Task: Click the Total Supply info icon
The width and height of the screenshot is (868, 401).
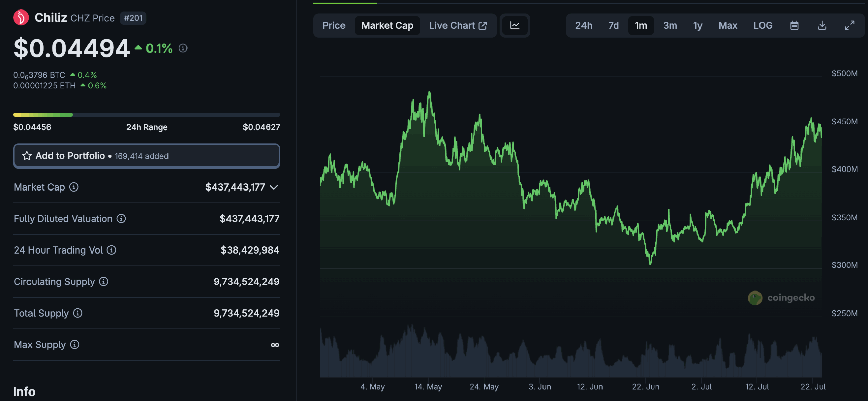Action: pyautogui.click(x=78, y=313)
